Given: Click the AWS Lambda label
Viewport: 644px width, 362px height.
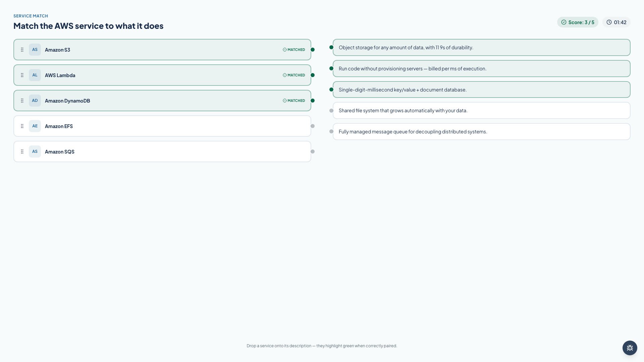Looking at the screenshot, I should point(60,75).
